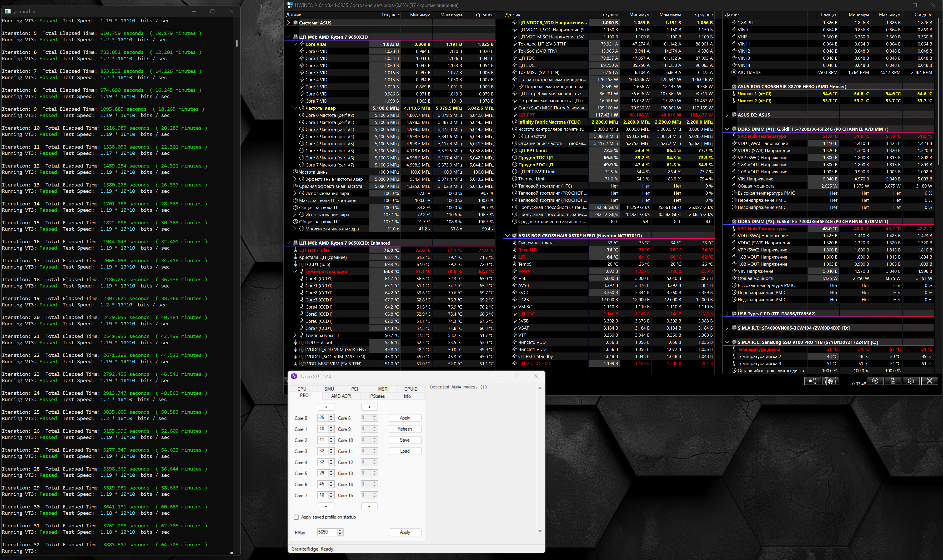
Task: Open the PStates tab in Ryzen SDT
Action: pyautogui.click(x=377, y=396)
